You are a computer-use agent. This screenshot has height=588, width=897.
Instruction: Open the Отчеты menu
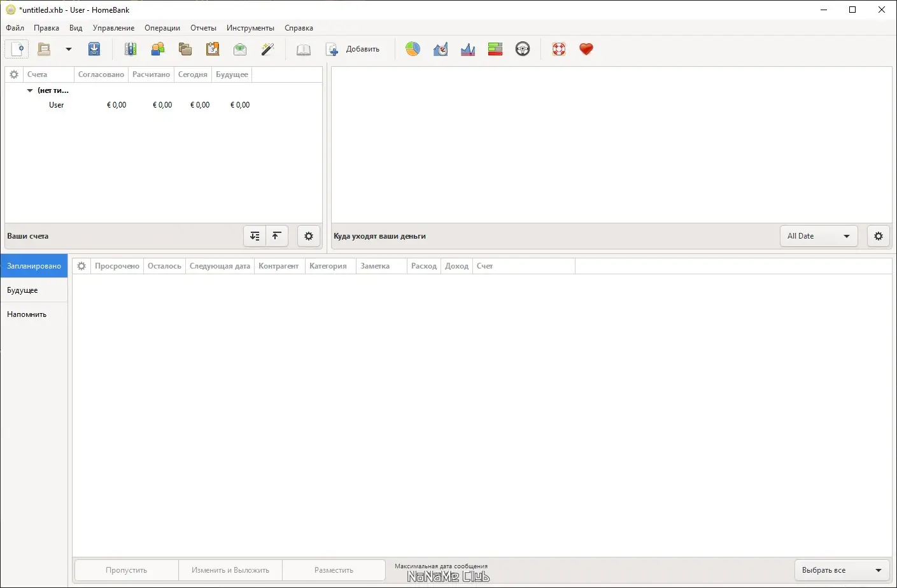[x=203, y=28]
